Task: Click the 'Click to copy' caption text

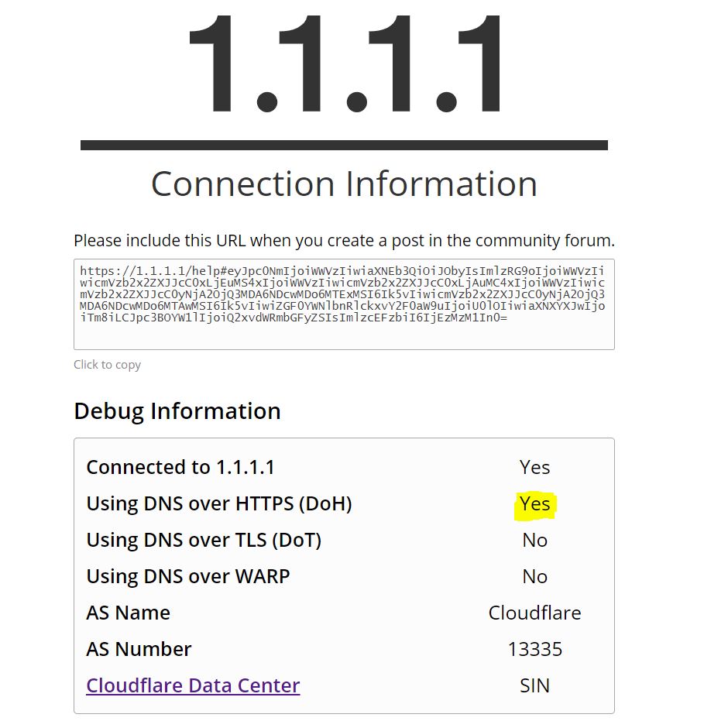Action: 107,364
